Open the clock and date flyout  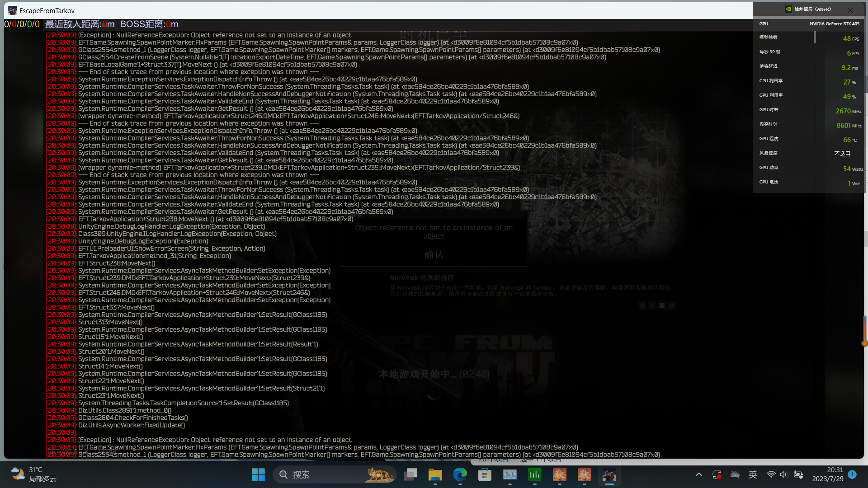tap(827, 474)
